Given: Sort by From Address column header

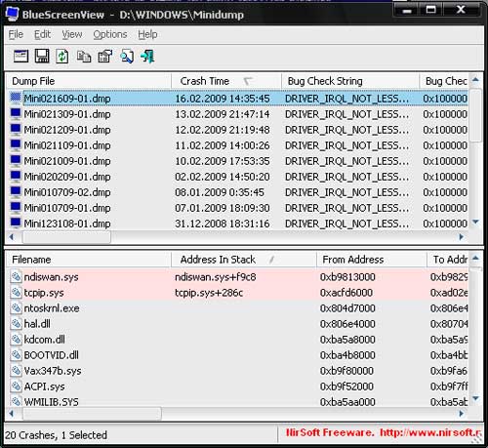Looking at the screenshot, I should click(372, 260).
